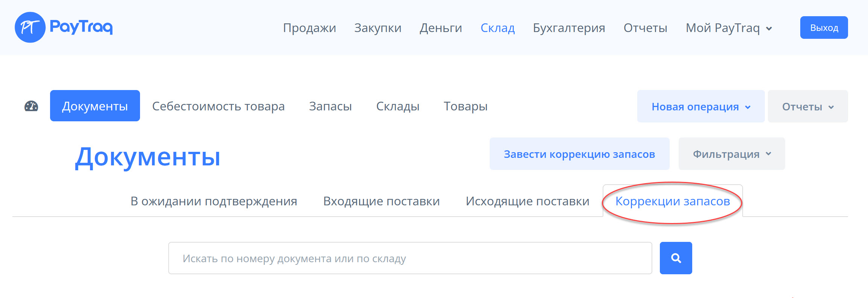Open the Запасы tab

pos(330,106)
